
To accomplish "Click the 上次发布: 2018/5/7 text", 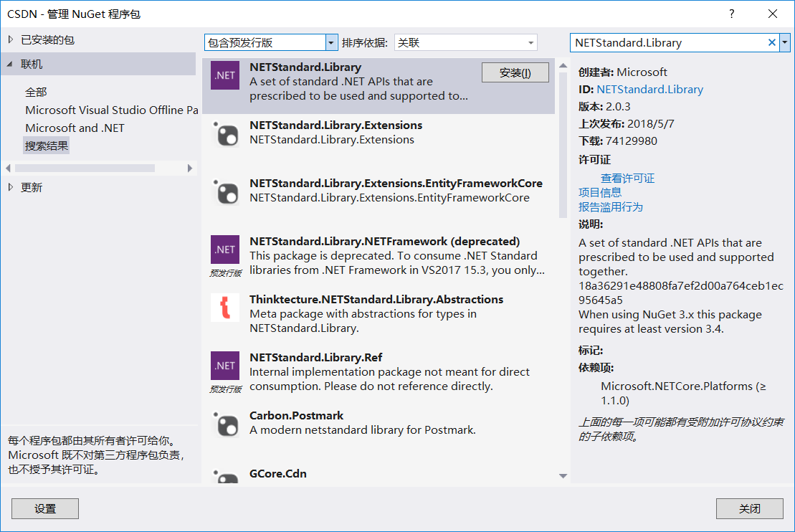I will click(x=626, y=124).
